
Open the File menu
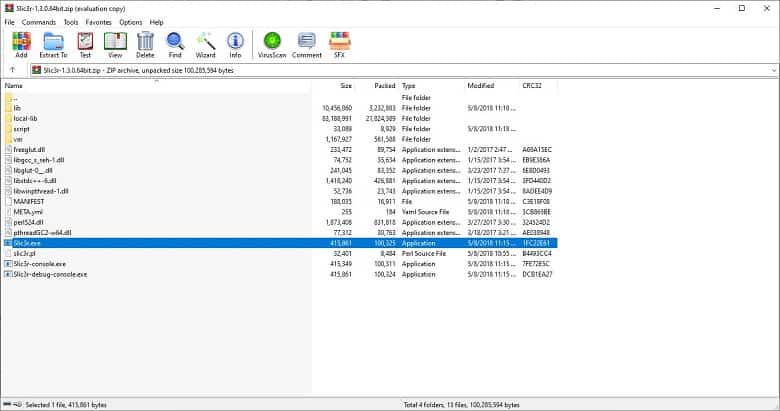[9, 22]
